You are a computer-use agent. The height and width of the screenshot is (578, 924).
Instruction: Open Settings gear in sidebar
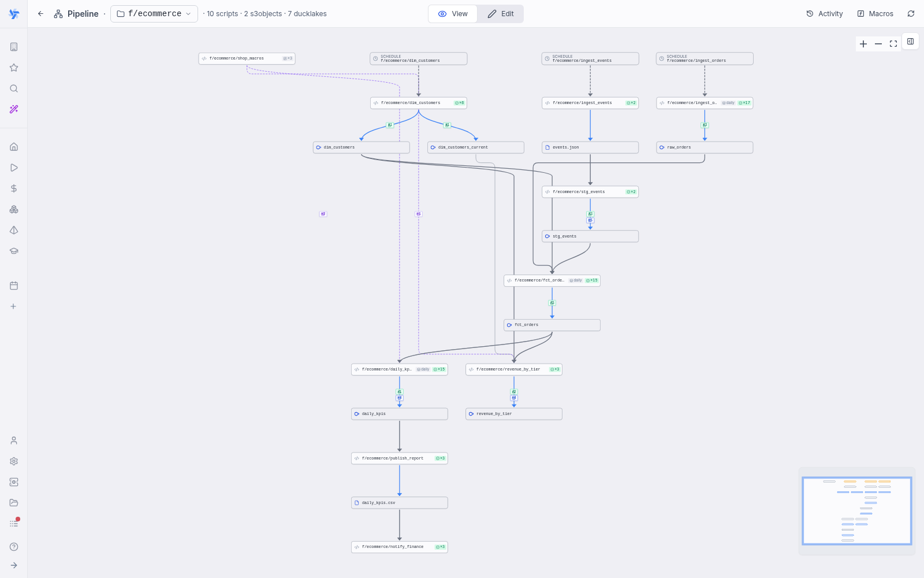pyautogui.click(x=14, y=461)
